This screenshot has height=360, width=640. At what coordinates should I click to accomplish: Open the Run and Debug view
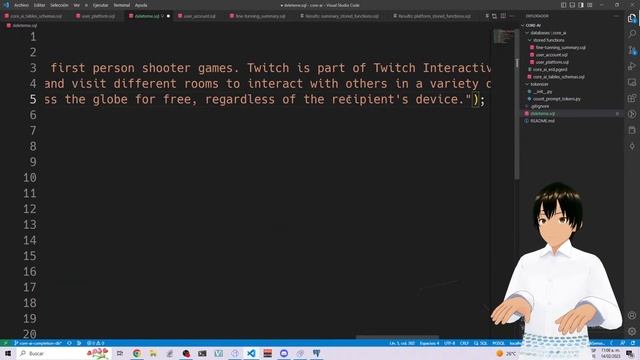coord(632,66)
